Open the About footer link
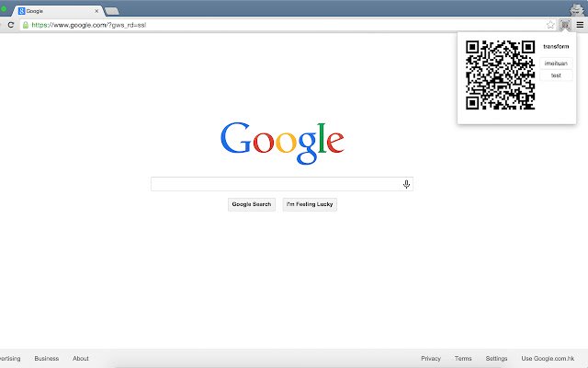Screen dimensions: 588x368 (81, 358)
